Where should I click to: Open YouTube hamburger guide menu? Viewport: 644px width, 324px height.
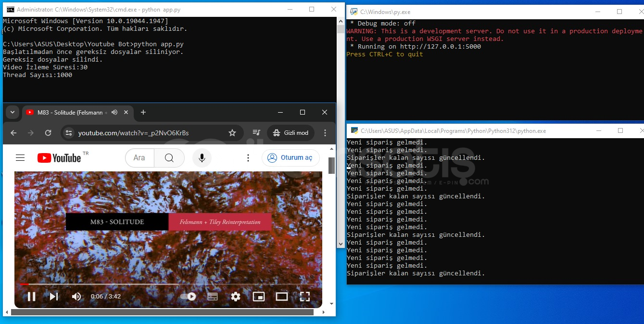(x=20, y=158)
